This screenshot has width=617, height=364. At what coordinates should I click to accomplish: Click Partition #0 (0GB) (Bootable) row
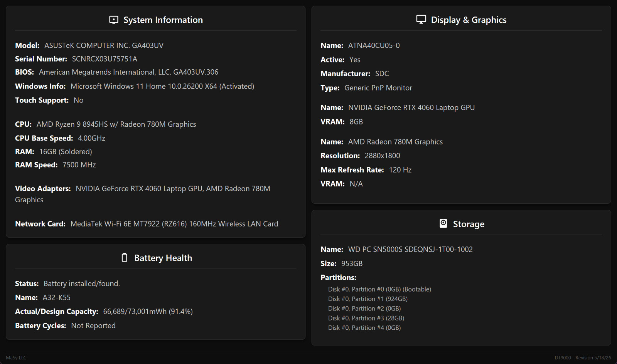379,289
